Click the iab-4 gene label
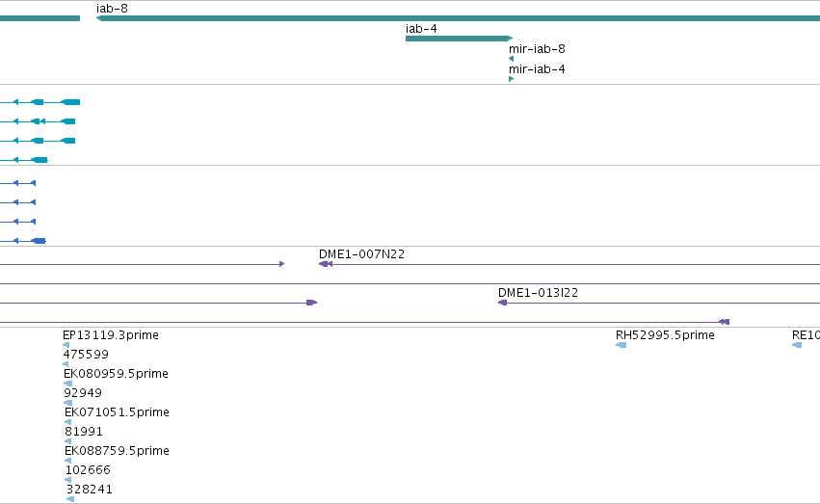This screenshot has height=504, width=820. (x=421, y=29)
